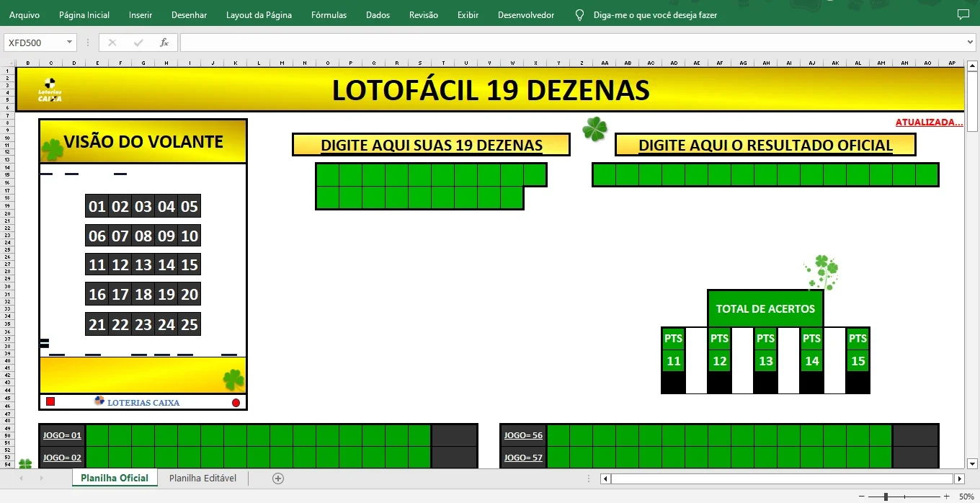Click the Insert Function fx icon
This screenshot has height=503, width=980.
(164, 43)
